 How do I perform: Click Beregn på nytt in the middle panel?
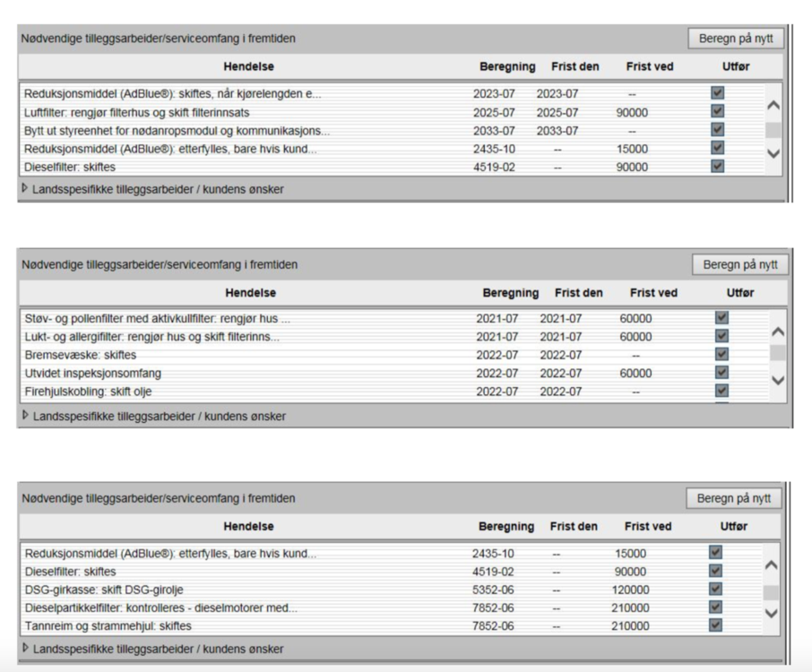[x=739, y=264]
